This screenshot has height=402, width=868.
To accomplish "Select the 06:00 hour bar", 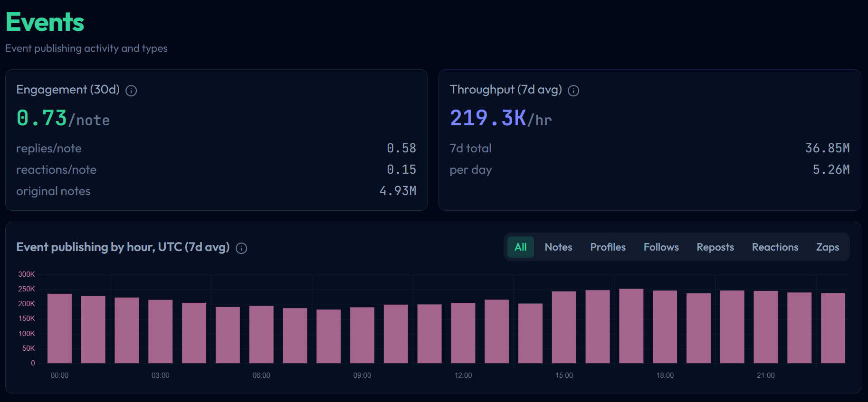I will [261, 334].
